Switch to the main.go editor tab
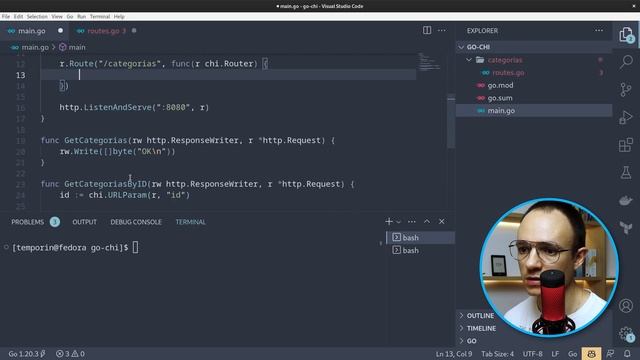This screenshot has width=640, height=360. point(33,31)
